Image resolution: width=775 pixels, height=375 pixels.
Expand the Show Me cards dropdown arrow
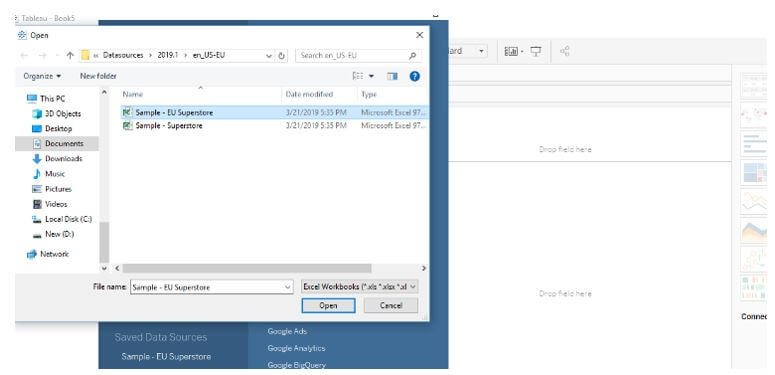[522, 51]
